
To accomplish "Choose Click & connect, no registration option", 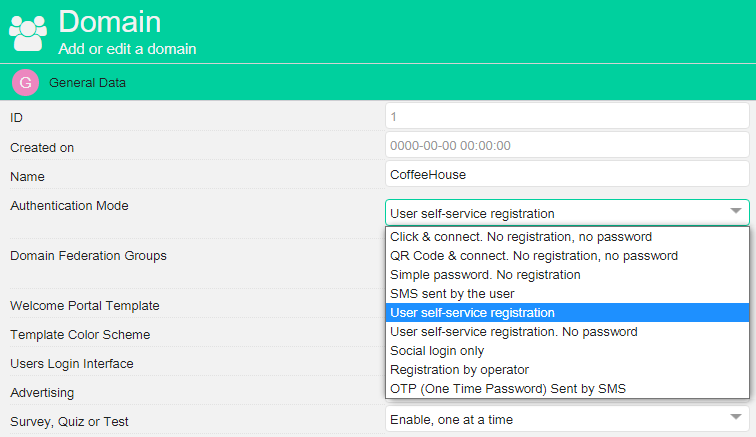I will point(521,237).
